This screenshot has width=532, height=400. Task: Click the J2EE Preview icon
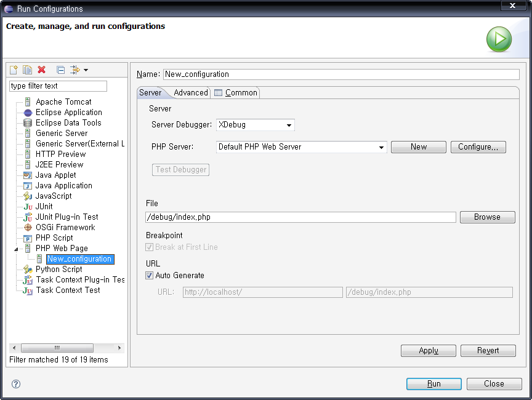tap(28, 165)
